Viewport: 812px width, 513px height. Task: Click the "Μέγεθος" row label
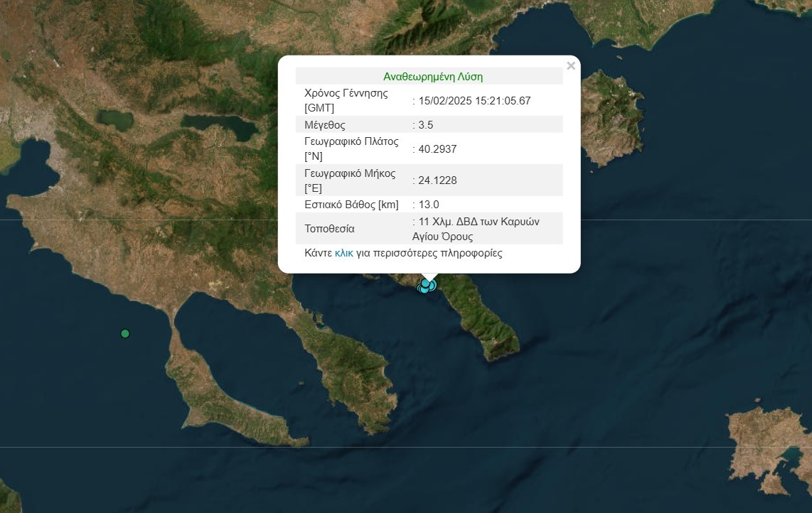[x=324, y=125]
